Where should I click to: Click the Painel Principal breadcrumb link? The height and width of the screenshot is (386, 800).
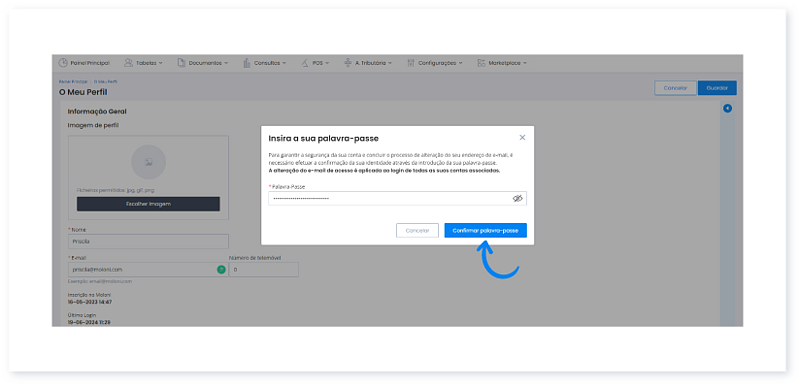pos(73,82)
